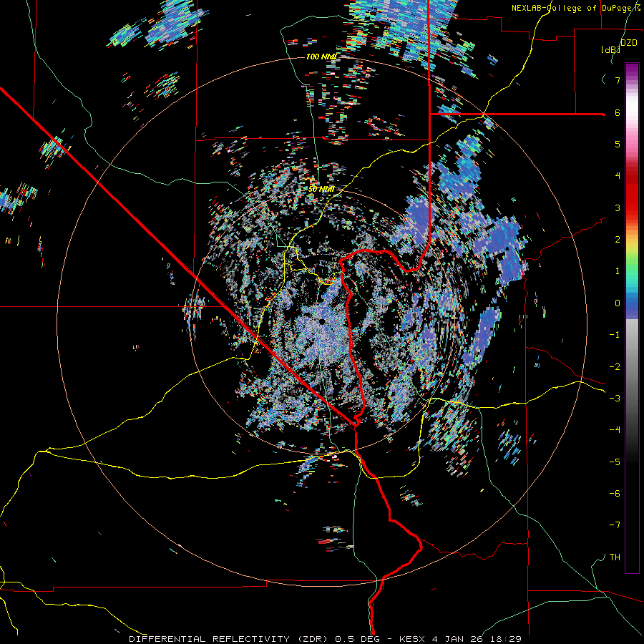The height and width of the screenshot is (644, 644).
Task: Click the radar site black dot at center
Action: [322, 321]
